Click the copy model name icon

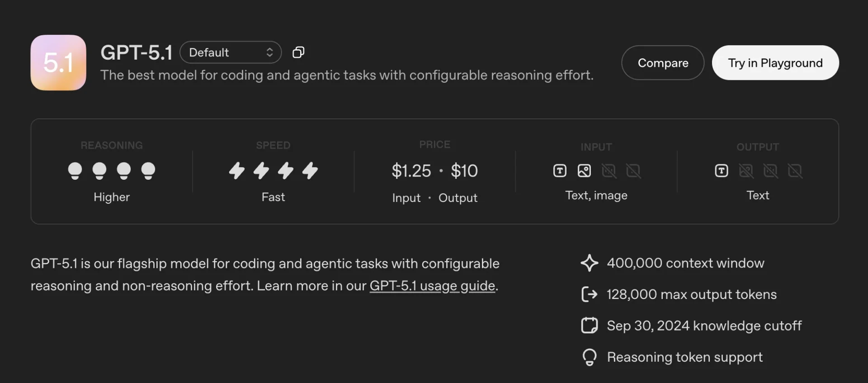click(x=298, y=52)
